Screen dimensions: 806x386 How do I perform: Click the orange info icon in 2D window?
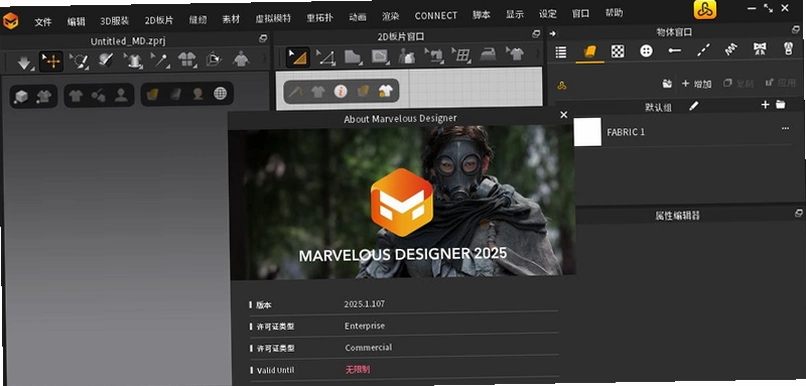340,91
